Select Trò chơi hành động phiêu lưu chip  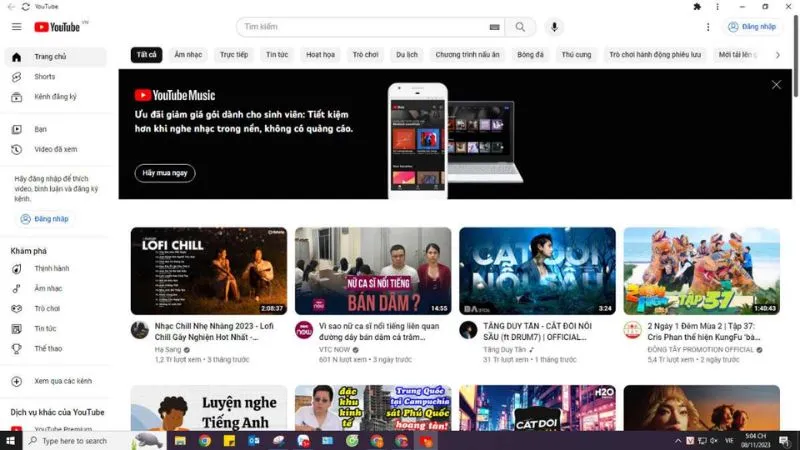(x=655, y=55)
